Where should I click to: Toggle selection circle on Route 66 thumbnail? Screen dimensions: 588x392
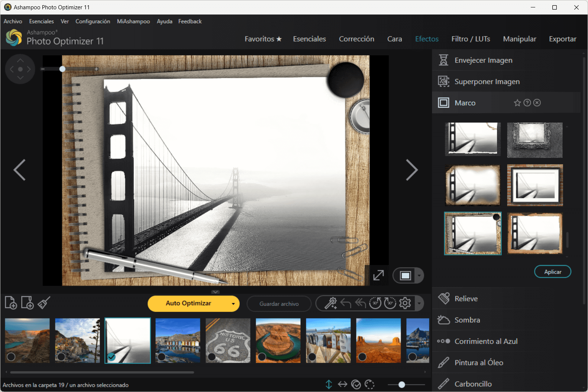click(x=212, y=357)
